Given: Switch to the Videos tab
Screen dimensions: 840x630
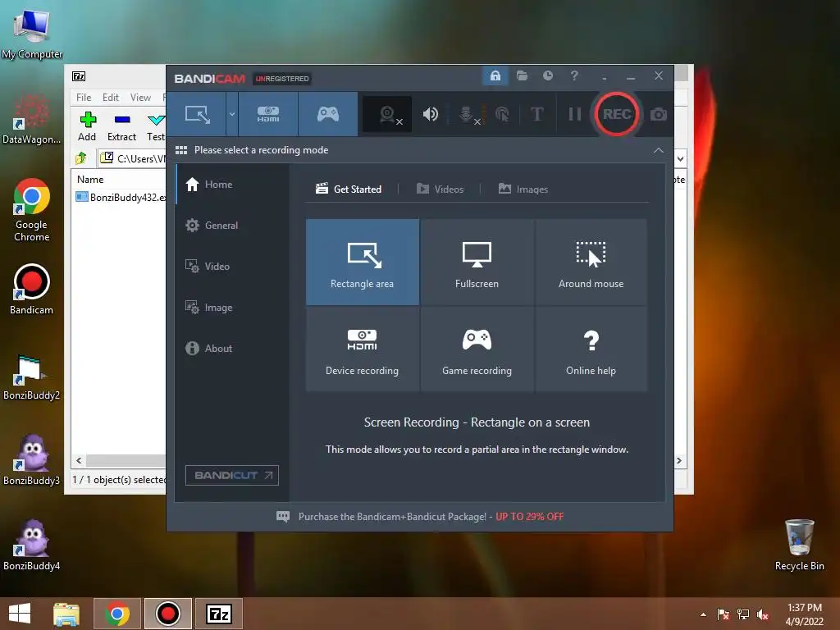Looking at the screenshot, I should pos(440,189).
